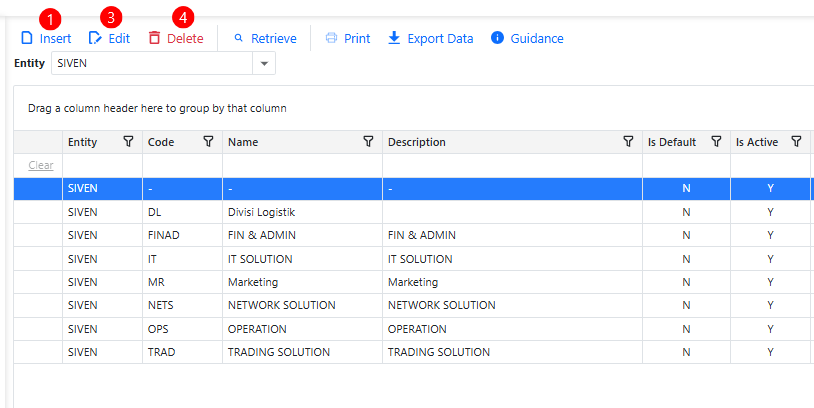Click the Edit button label

click(x=119, y=38)
